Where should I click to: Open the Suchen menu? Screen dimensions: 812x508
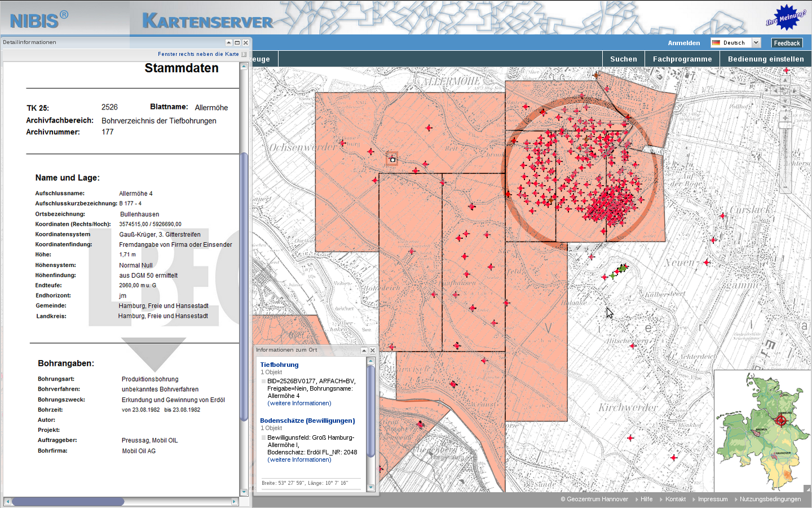(x=623, y=59)
